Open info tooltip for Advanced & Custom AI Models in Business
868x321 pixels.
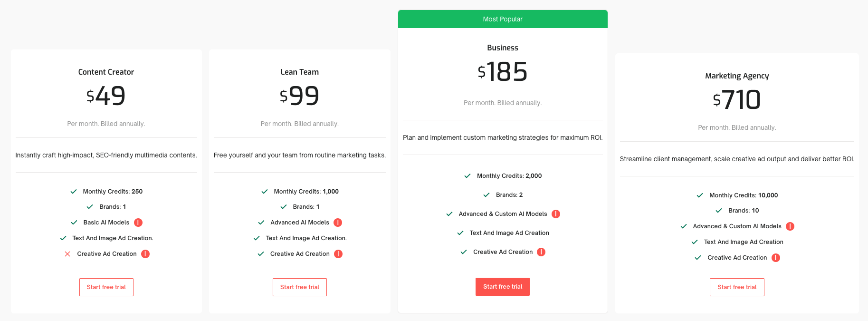(556, 214)
